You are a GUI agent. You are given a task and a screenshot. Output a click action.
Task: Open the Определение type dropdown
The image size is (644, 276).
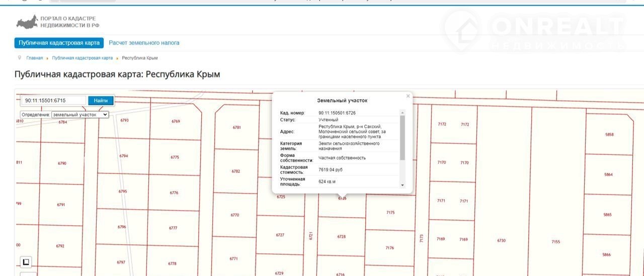pyautogui.click(x=80, y=115)
